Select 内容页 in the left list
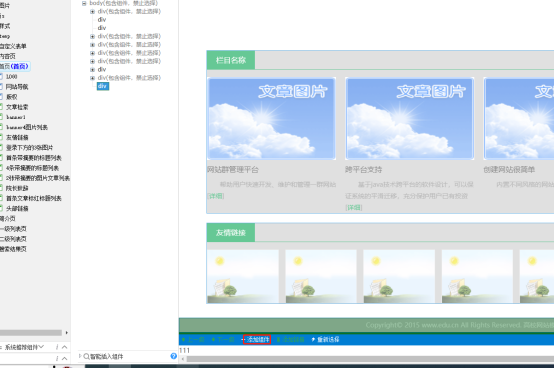 [8, 56]
